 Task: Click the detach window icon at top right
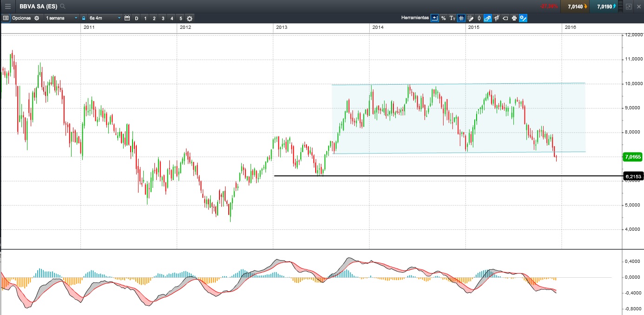(629, 7)
